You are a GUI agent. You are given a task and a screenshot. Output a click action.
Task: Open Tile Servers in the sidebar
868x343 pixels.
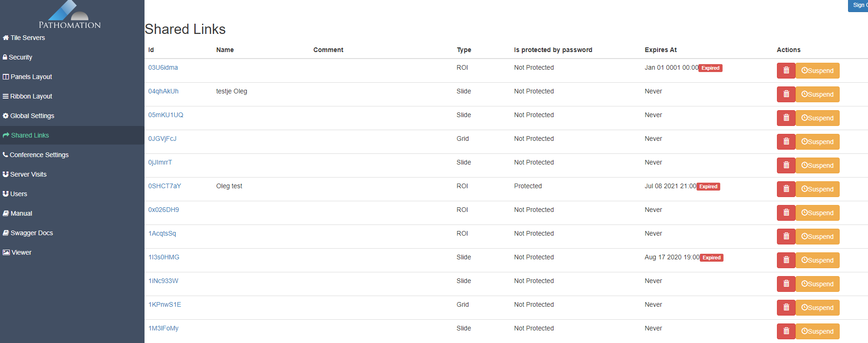tap(27, 38)
